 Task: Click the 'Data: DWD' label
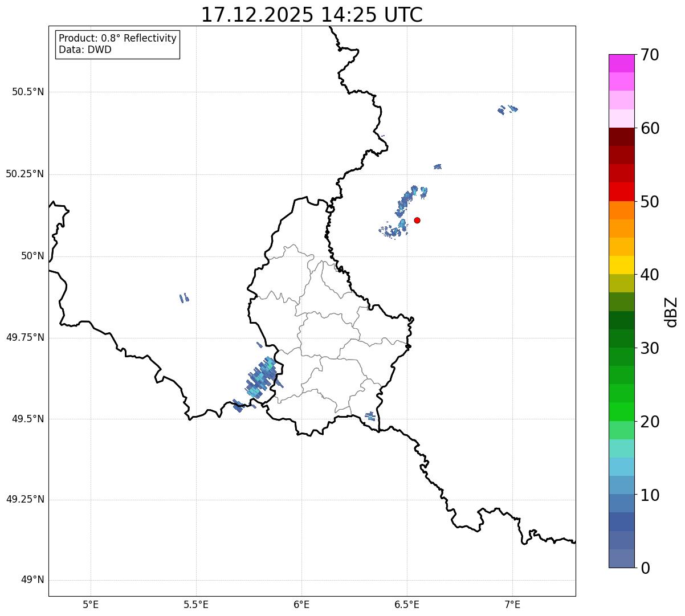pyautogui.click(x=85, y=50)
